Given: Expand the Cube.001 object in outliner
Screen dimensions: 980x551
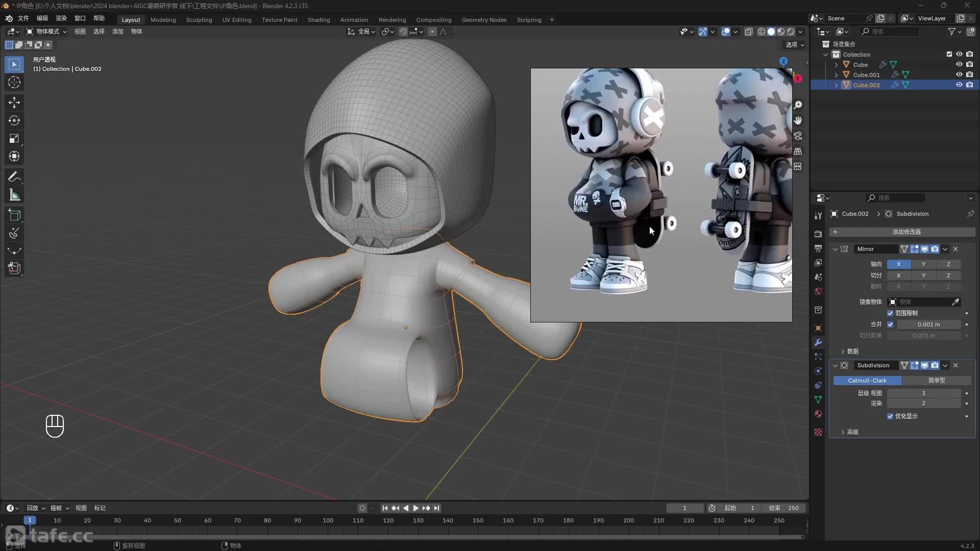Looking at the screenshot, I should click(836, 75).
